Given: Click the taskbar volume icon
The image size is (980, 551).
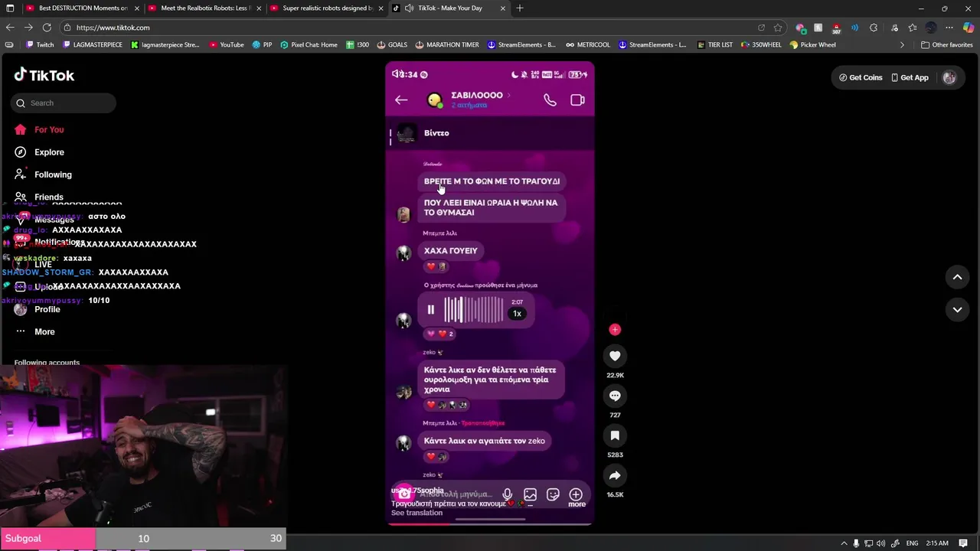Looking at the screenshot, I should click(x=880, y=543).
